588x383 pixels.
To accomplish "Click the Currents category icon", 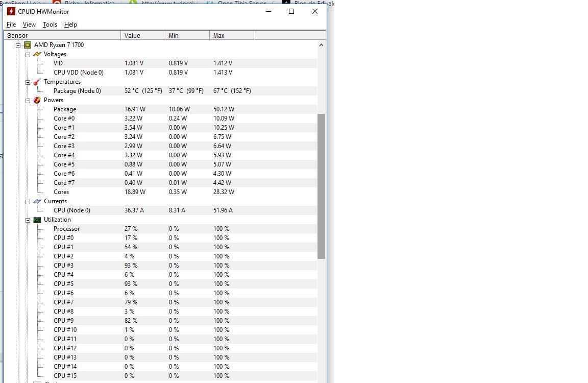I will pos(37,201).
